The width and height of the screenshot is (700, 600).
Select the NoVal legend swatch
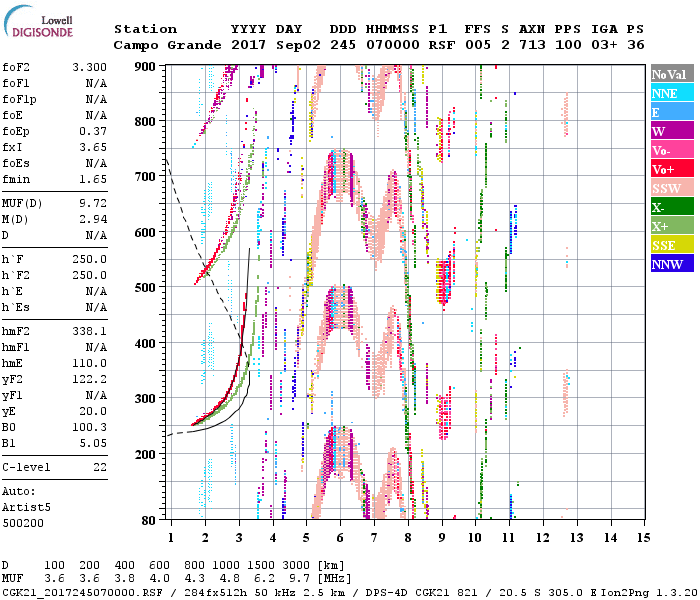coord(672,74)
